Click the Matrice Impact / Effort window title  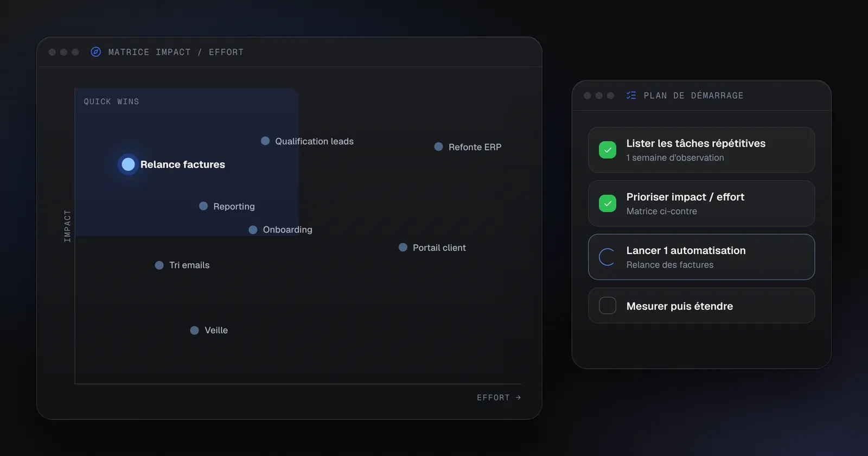pyautogui.click(x=176, y=52)
